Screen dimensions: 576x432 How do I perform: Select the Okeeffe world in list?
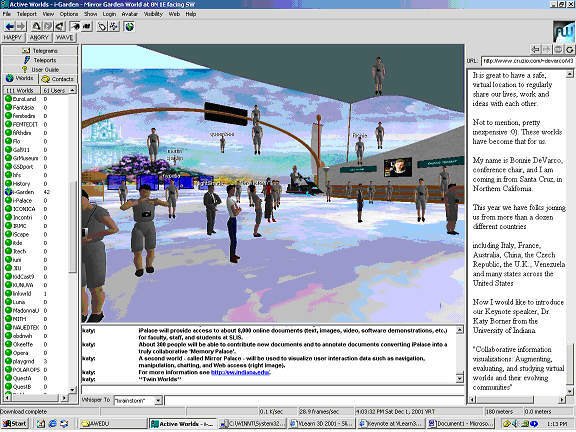click(x=36, y=344)
